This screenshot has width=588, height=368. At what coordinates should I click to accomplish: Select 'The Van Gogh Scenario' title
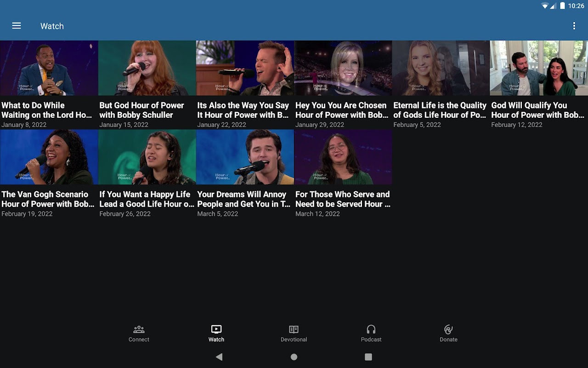[48, 199]
